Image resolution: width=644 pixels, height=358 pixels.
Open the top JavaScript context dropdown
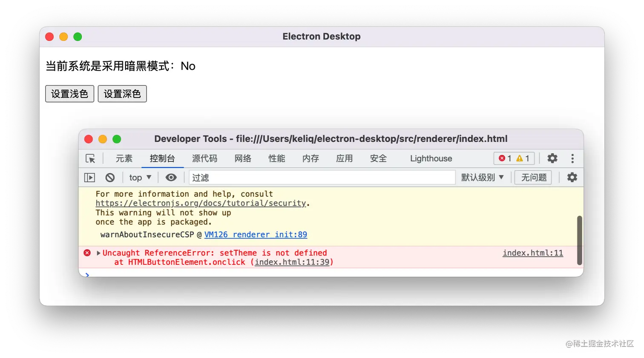coord(140,178)
